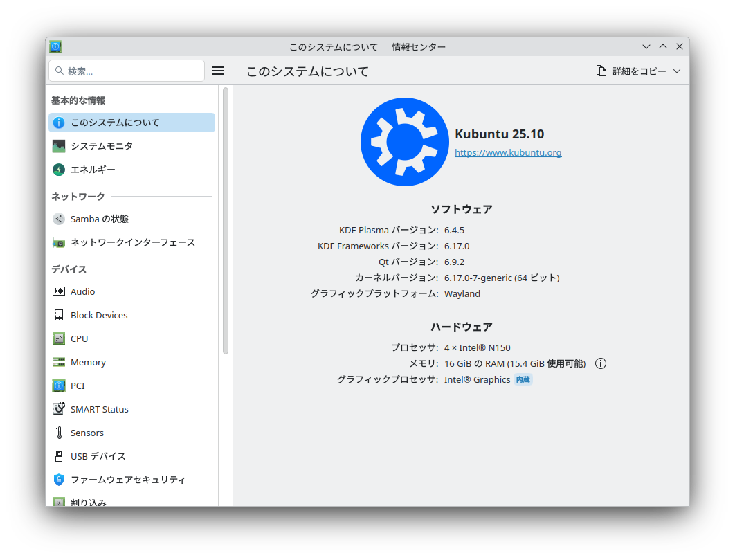Click the 検索 search field

pos(127,70)
